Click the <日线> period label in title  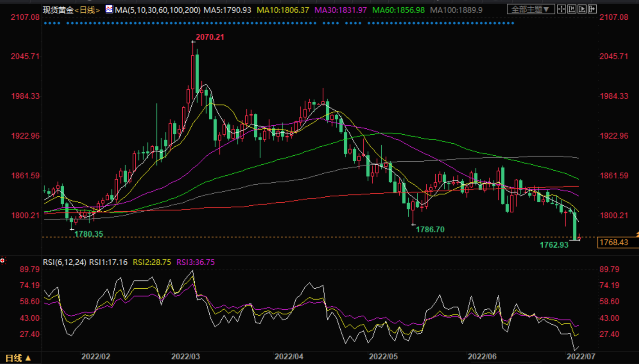pos(88,10)
